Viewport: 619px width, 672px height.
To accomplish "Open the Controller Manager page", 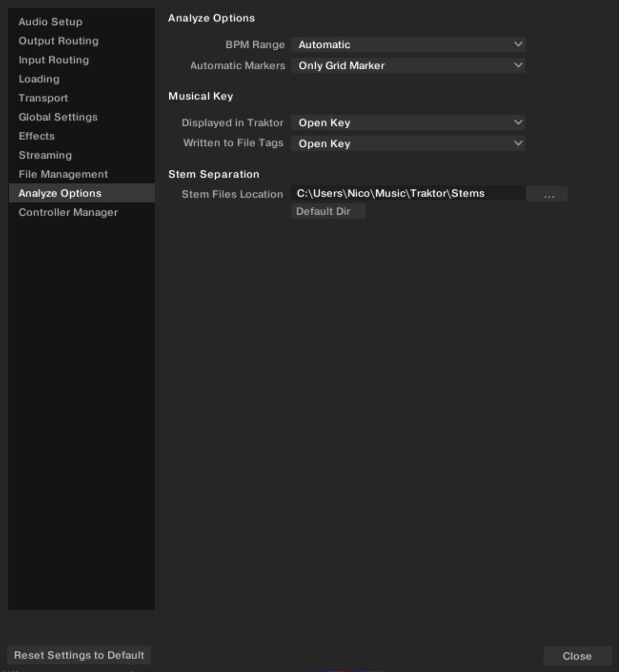I will coord(81,212).
